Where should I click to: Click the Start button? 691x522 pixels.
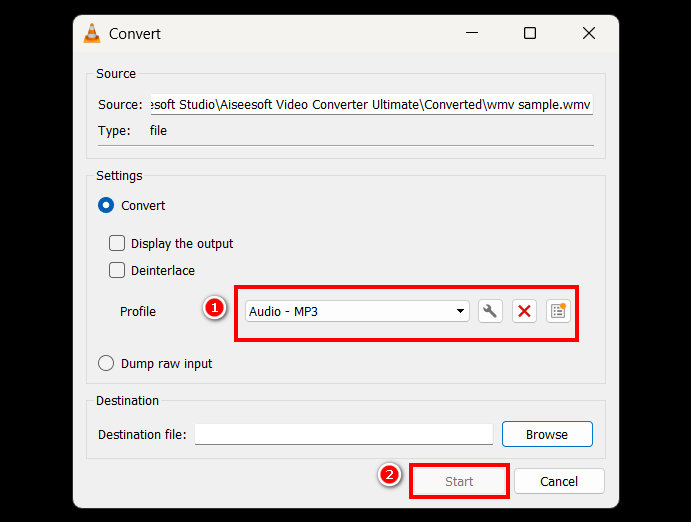[459, 481]
